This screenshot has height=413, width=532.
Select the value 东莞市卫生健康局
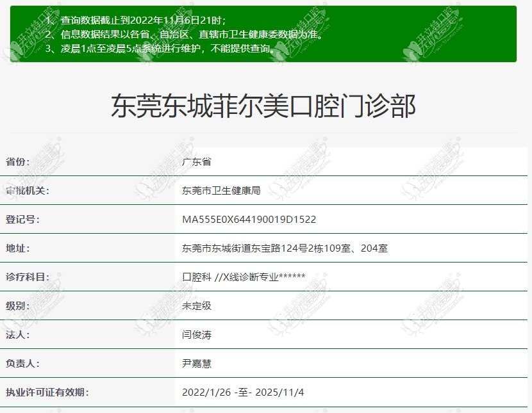point(221,190)
